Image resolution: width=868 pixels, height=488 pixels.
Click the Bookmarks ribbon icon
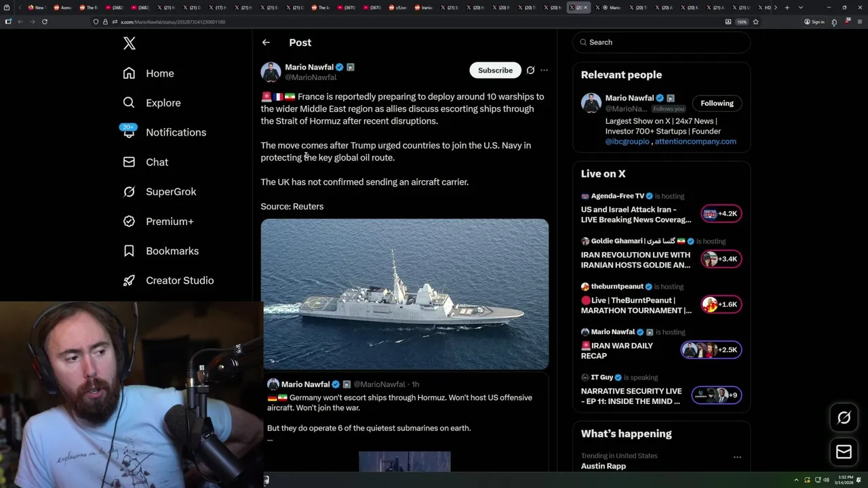(129, 251)
